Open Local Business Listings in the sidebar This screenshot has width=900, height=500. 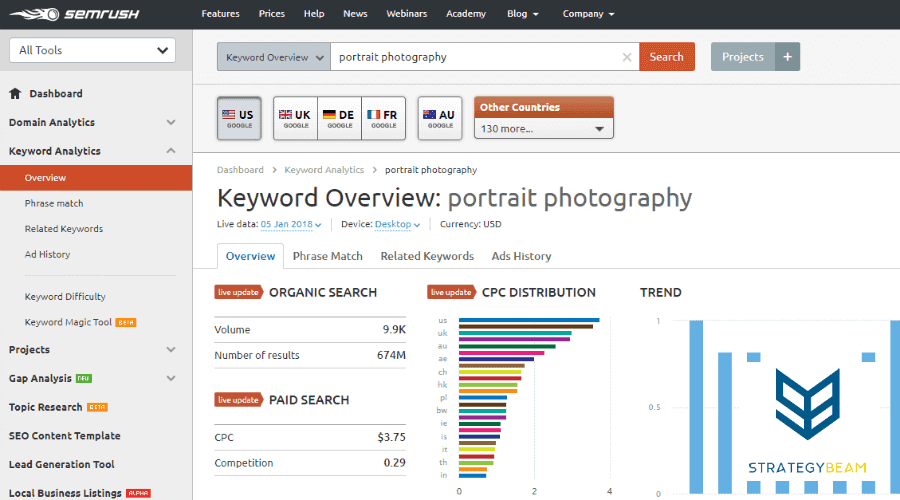[65, 493]
